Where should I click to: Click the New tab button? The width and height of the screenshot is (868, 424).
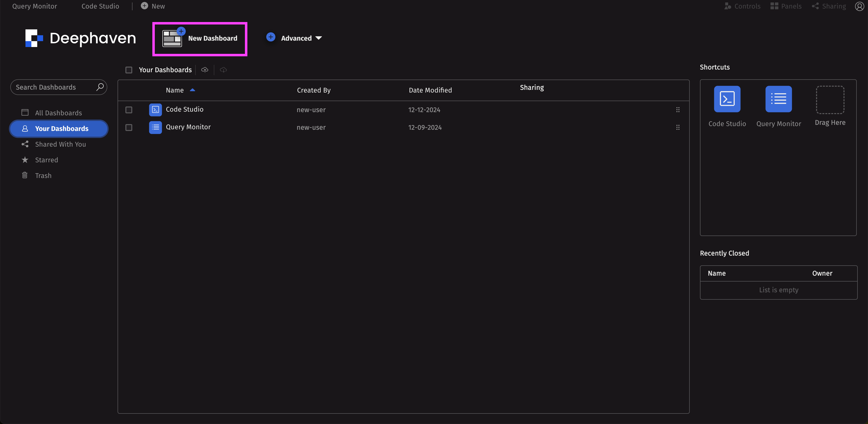coord(153,6)
